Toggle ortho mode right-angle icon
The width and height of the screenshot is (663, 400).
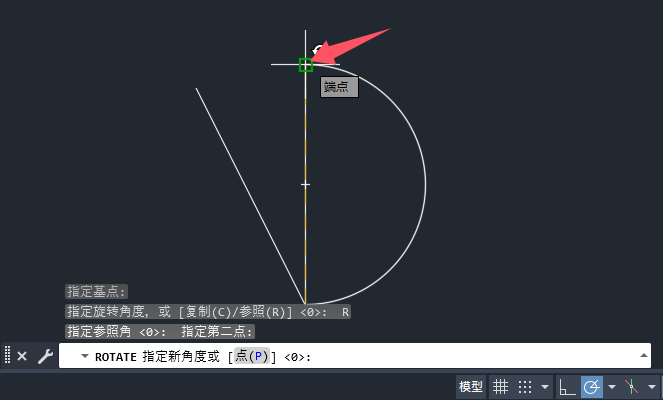(567, 386)
